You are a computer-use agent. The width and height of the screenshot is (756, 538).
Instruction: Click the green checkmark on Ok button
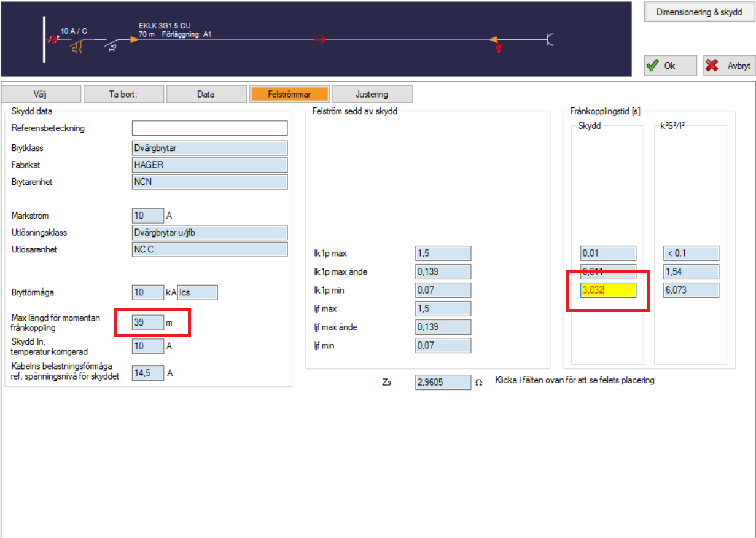pyautogui.click(x=653, y=66)
